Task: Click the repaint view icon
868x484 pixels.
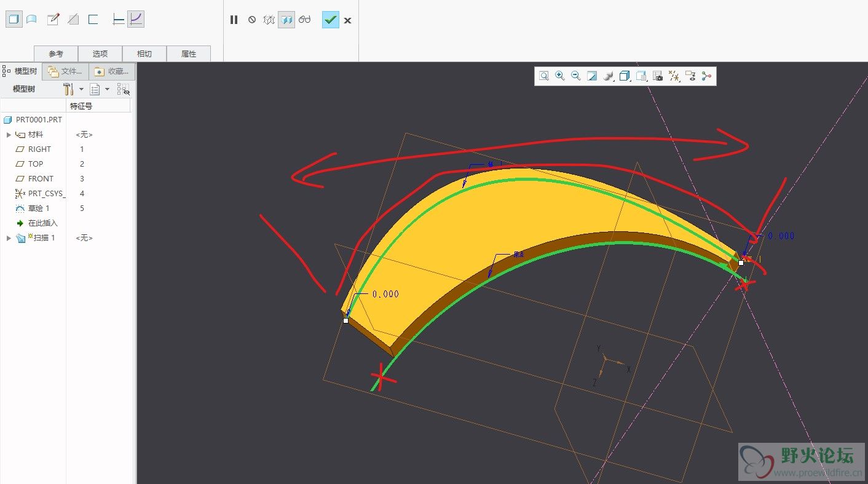Action: (592, 76)
